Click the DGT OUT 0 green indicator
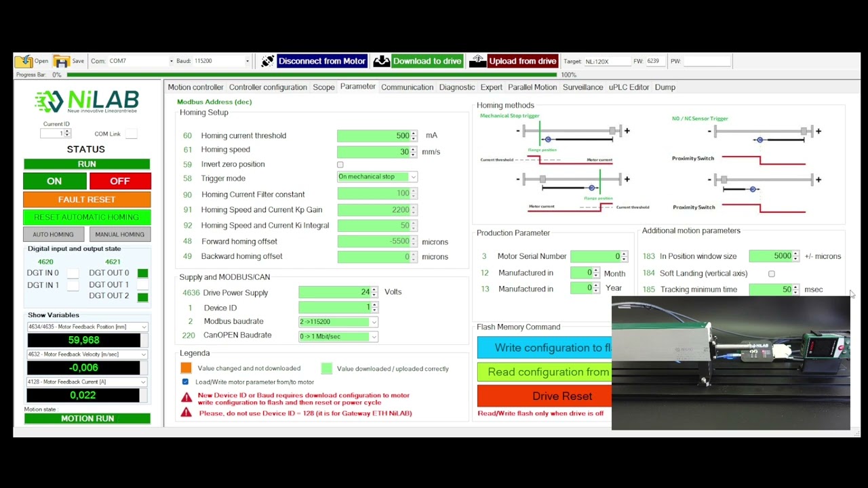This screenshot has width=868, height=488. click(142, 273)
